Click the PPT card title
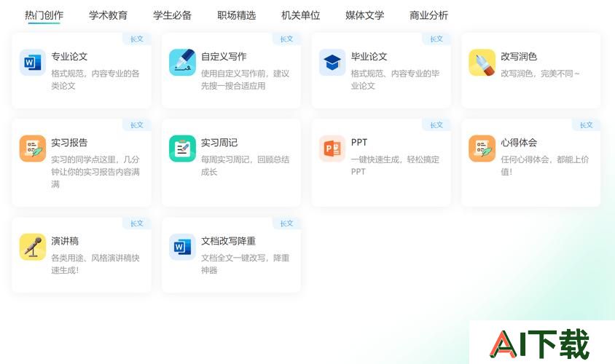615x364 pixels. coord(359,142)
